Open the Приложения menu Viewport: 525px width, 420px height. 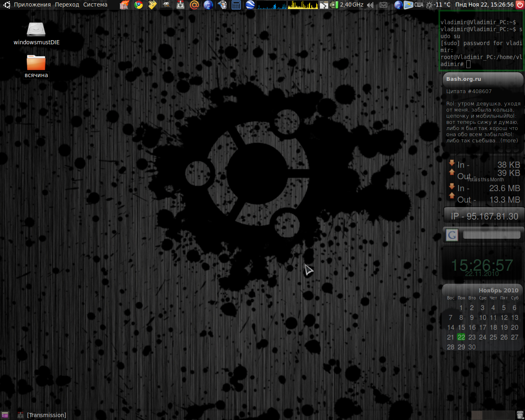point(32,5)
